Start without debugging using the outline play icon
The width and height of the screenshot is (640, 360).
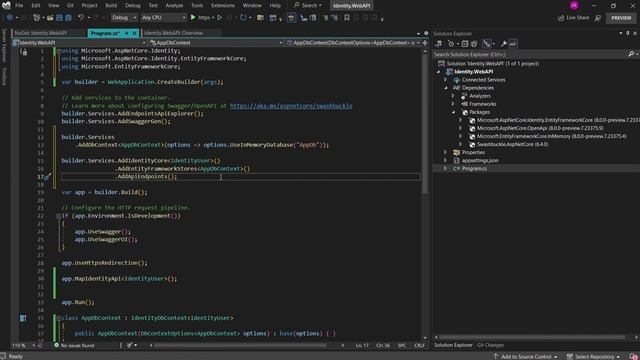(x=220, y=18)
